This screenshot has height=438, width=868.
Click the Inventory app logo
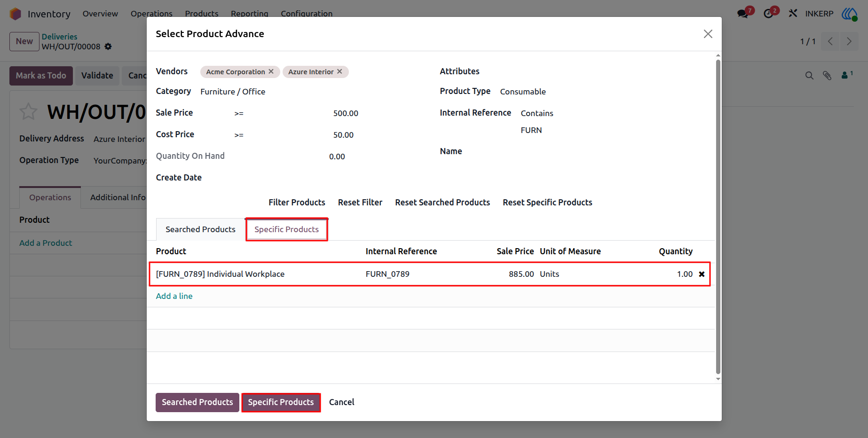coord(16,14)
